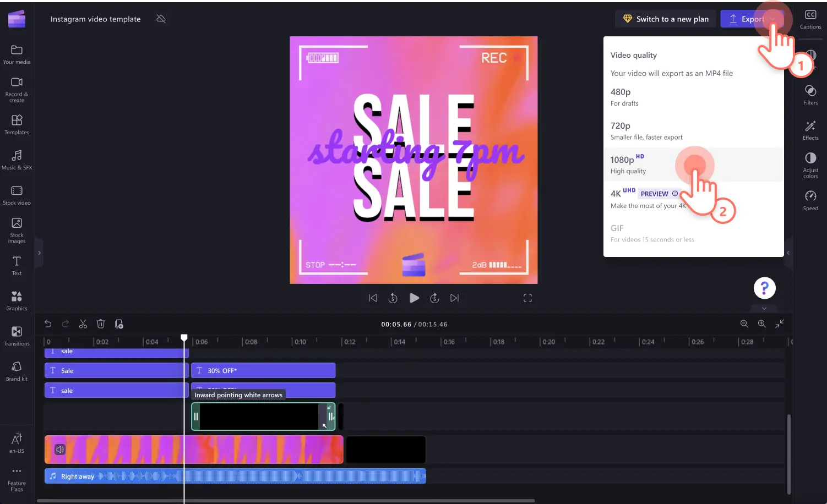Open Feature Flags menu

point(17,480)
